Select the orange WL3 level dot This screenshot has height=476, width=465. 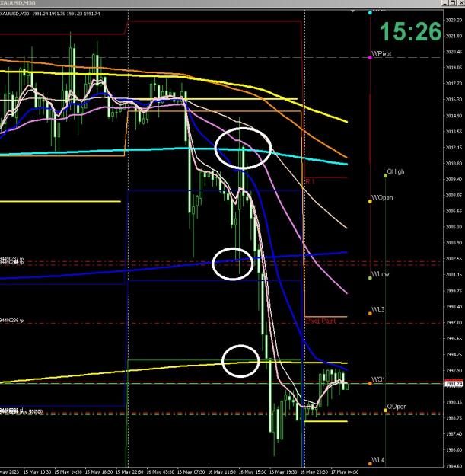click(370, 314)
